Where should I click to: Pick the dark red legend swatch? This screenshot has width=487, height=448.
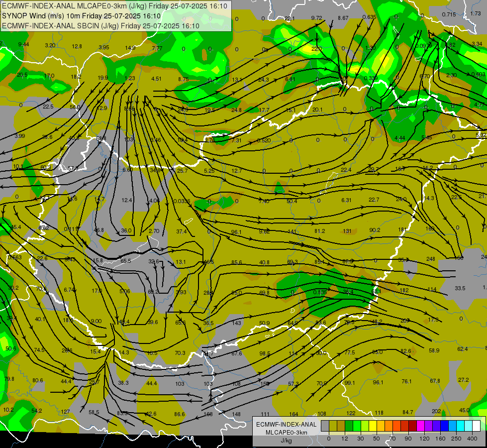(x=412, y=426)
